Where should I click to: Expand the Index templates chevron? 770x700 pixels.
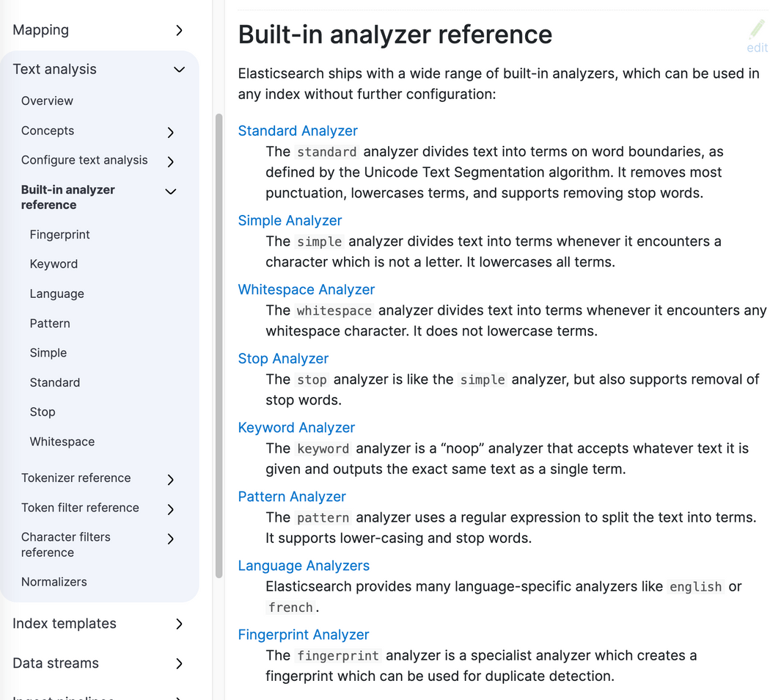point(180,624)
